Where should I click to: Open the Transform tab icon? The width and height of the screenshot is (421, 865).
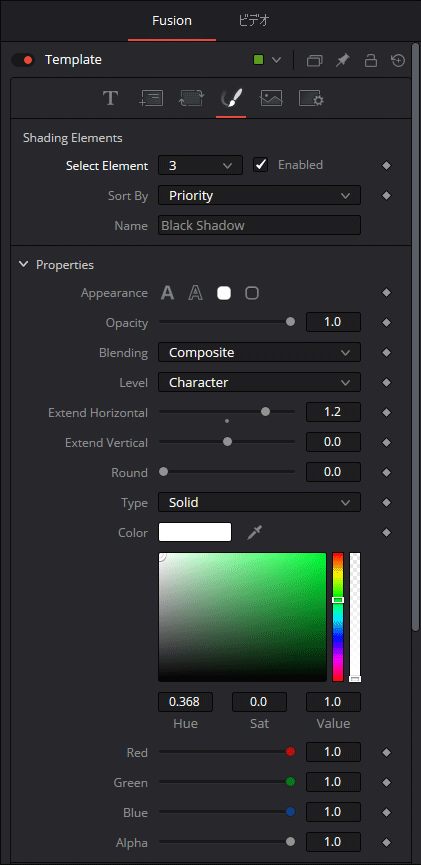tap(191, 99)
